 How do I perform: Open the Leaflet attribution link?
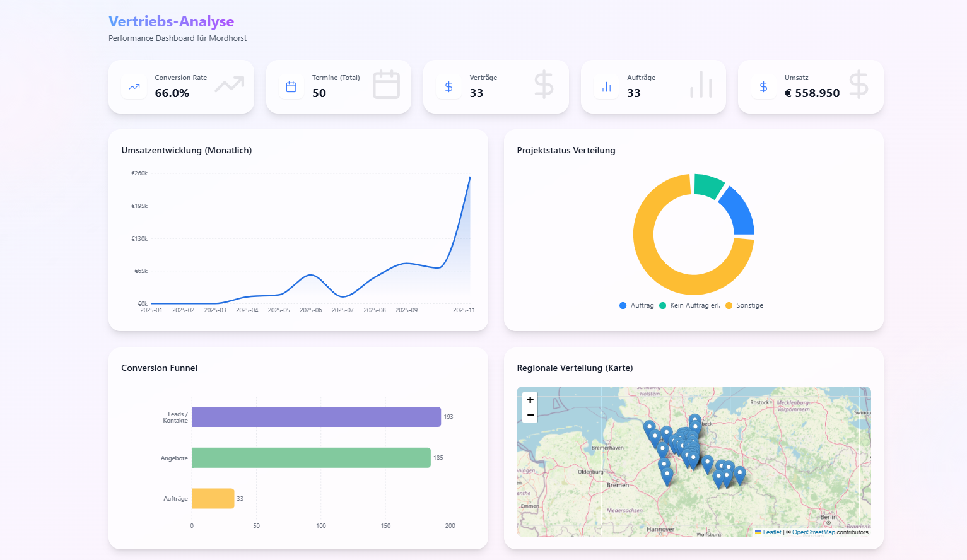[771, 532]
